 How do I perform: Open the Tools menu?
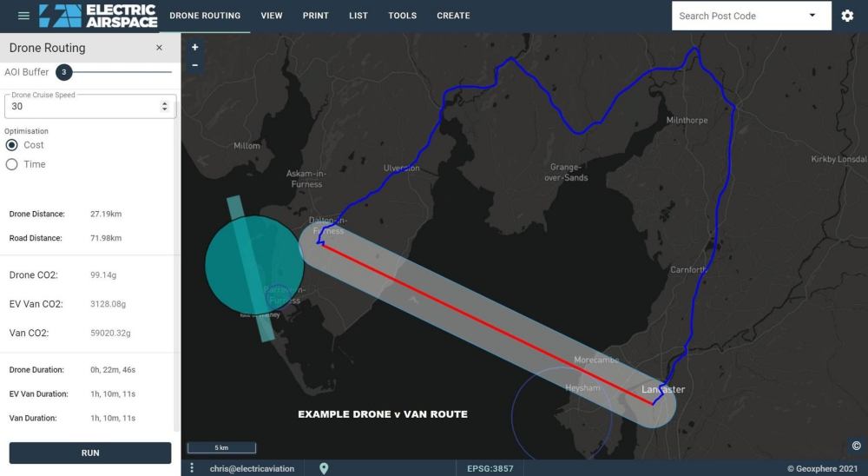coord(402,16)
